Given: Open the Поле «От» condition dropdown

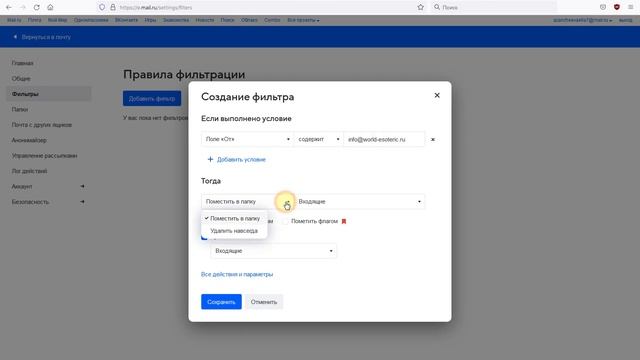Looking at the screenshot, I should [247, 139].
